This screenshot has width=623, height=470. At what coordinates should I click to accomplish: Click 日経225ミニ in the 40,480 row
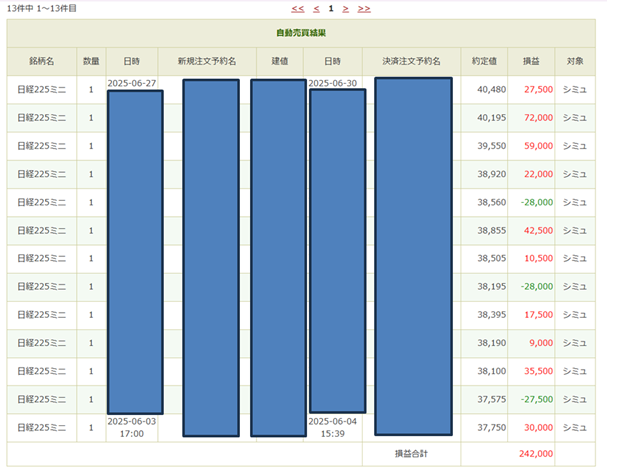pos(42,90)
